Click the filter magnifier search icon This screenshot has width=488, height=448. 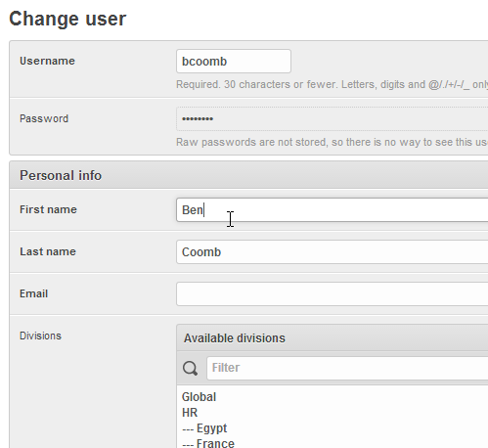(190, 368)
